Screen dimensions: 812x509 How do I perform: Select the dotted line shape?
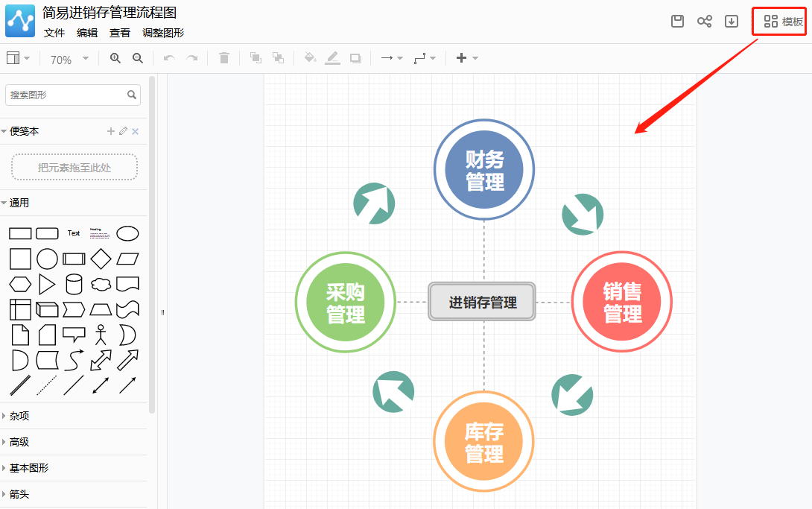(47, 386)
